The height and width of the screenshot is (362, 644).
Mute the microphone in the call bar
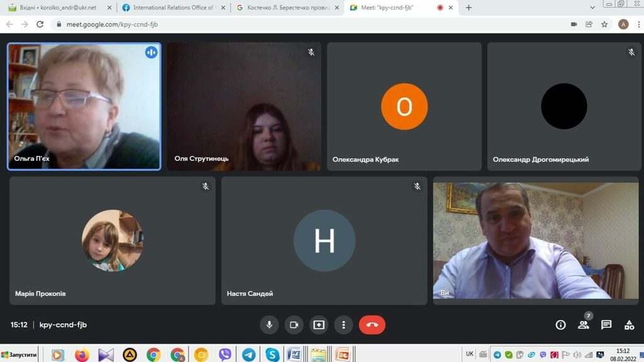269,325
